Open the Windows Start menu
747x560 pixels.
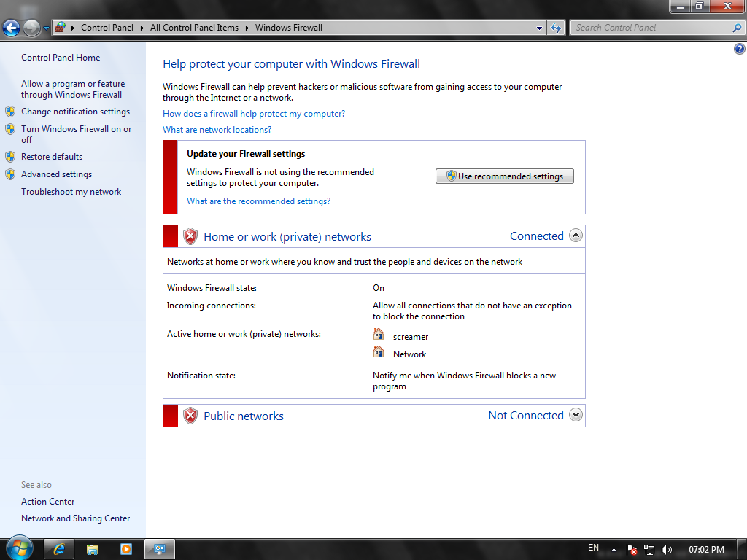click(x=19, y=548)
